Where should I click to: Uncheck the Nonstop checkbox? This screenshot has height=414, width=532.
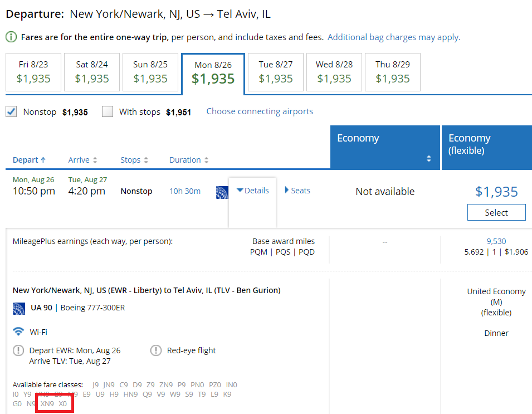point(11,111)
